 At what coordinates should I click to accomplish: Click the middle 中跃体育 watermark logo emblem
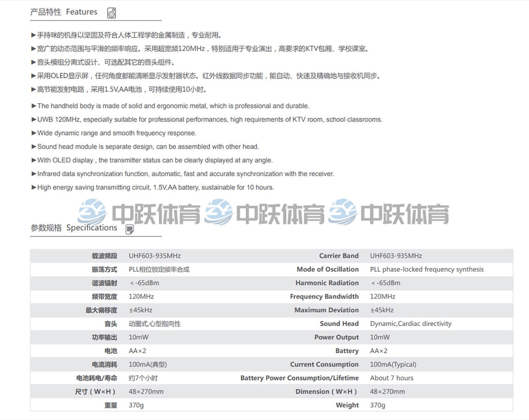[218, 212]
